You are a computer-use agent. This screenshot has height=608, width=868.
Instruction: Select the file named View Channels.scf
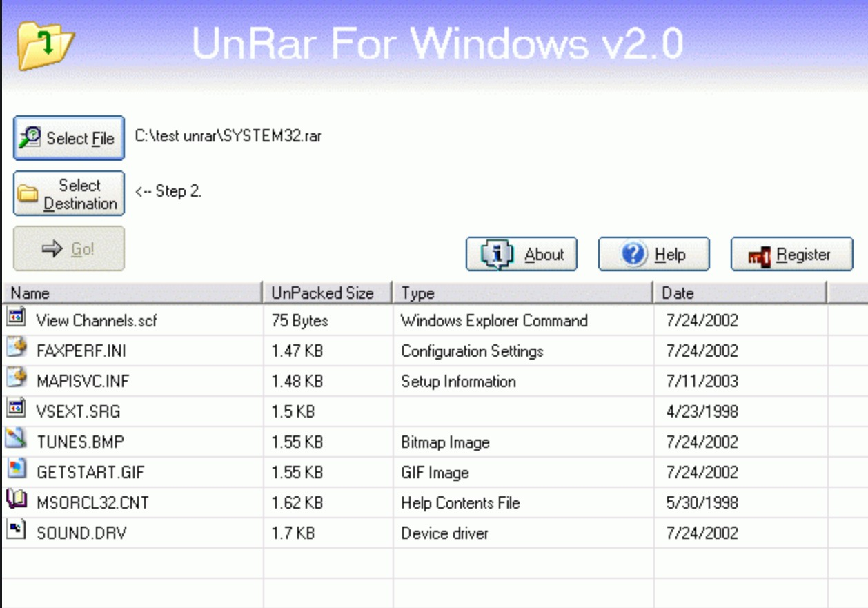tap(97, 321)
